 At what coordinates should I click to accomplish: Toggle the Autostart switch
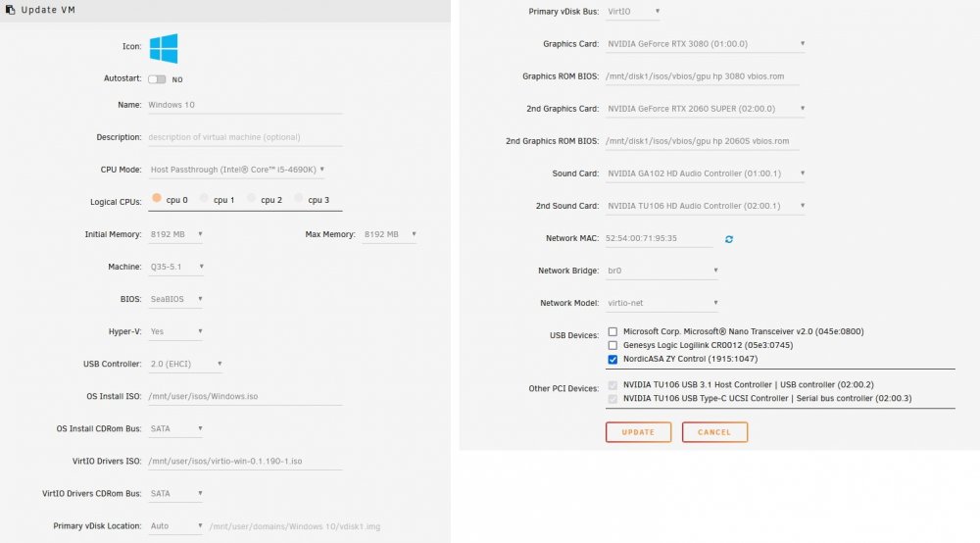tap(157, 79)
